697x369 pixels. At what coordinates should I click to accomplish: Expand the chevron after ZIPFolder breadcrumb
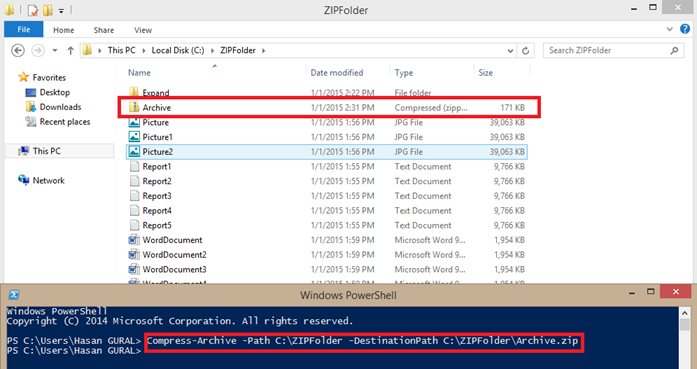(x=264, y=50)
